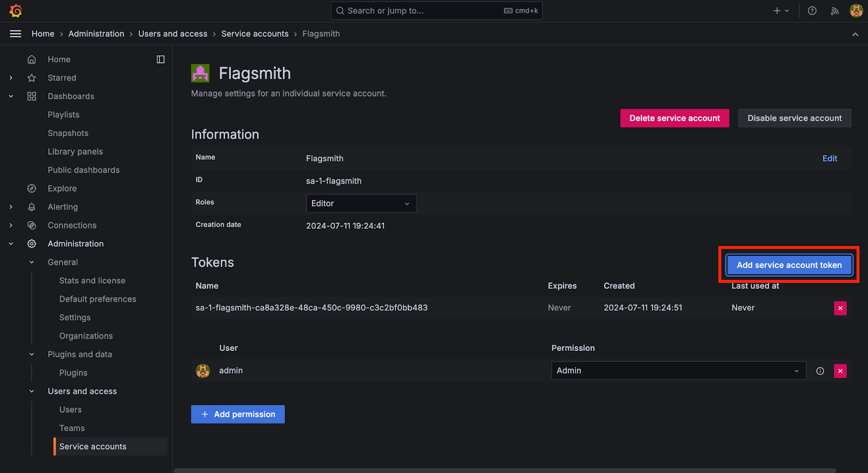
Task: Click the help question mark icon
Action: point(812,11)
